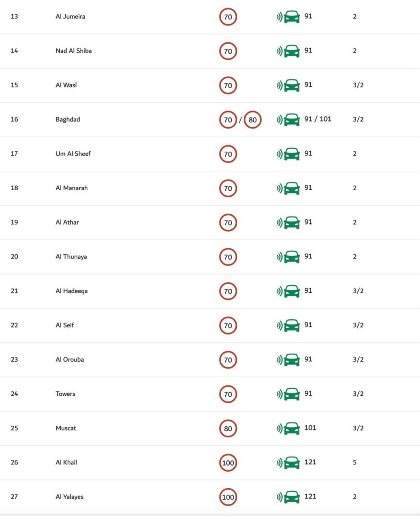Click the 80 speed limit sign for Muscat
Viewport: 420px width, 516px height.
[228, 429]
